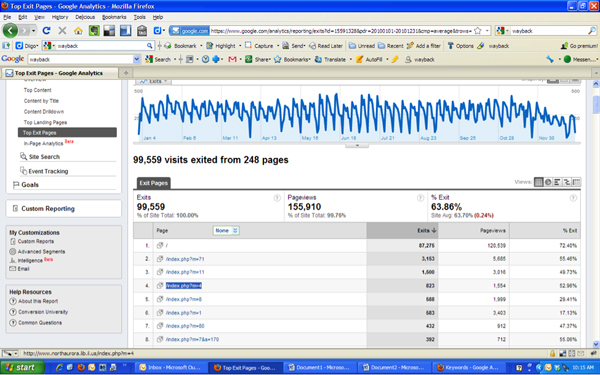Click the Diigo 'd' icon in navigation bar

(x=157, y=31)
